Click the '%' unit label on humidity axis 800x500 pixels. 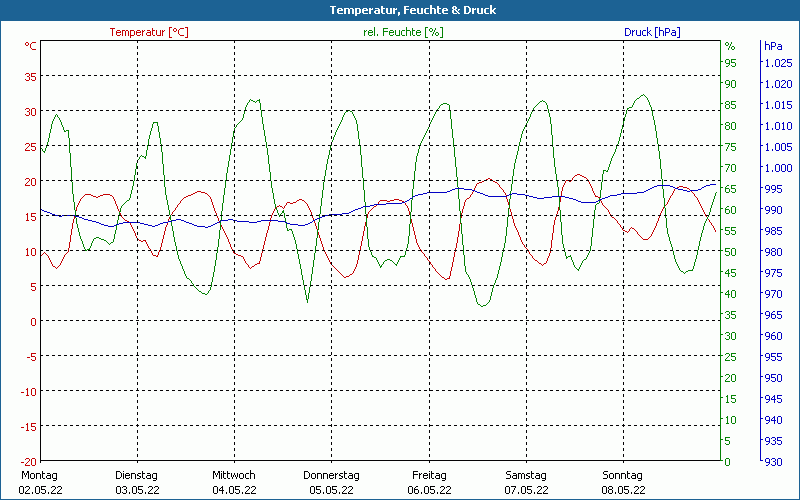coord(730,46)
